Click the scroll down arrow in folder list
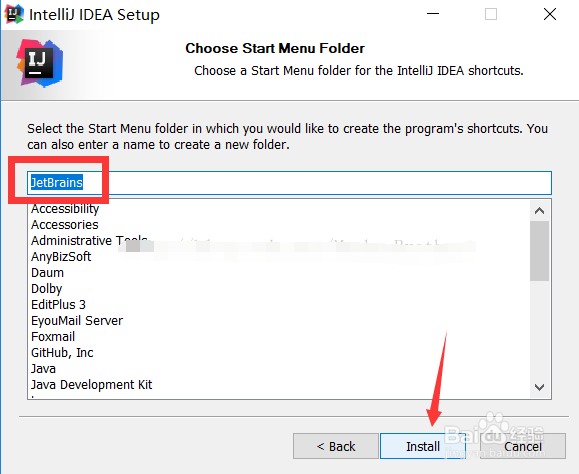 (x=539, y=387)
